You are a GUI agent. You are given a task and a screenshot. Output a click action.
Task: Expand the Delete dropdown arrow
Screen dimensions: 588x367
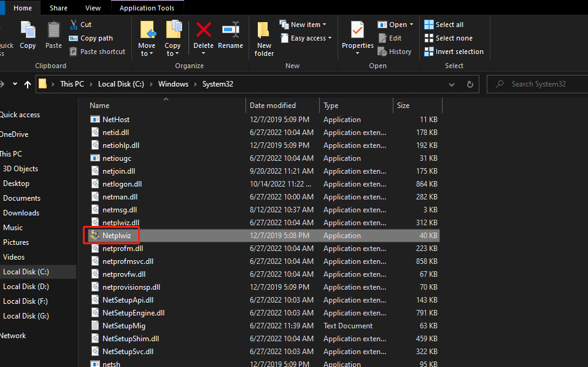(x=204, y=53)
